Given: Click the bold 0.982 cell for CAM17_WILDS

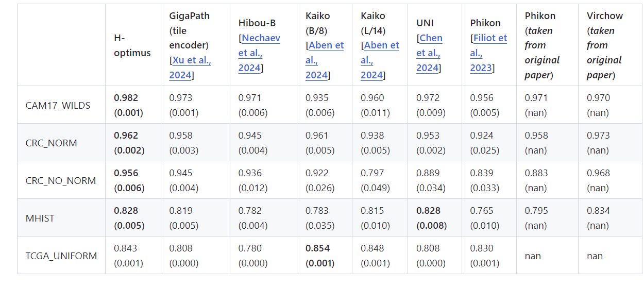Looking at the screenshot, I should 128,105.
